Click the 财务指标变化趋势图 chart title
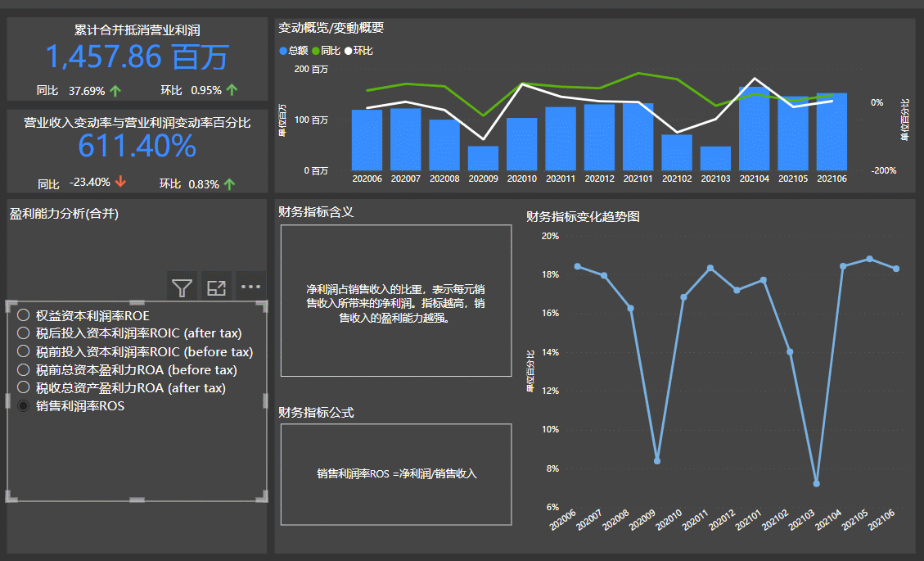 583,216
